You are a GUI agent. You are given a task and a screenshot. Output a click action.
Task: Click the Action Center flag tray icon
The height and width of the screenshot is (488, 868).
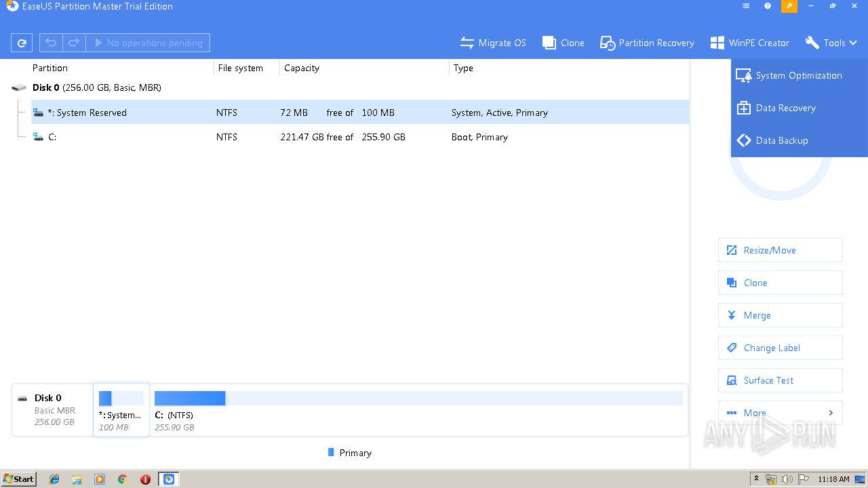pyautogui.click(x=804, y=479)
